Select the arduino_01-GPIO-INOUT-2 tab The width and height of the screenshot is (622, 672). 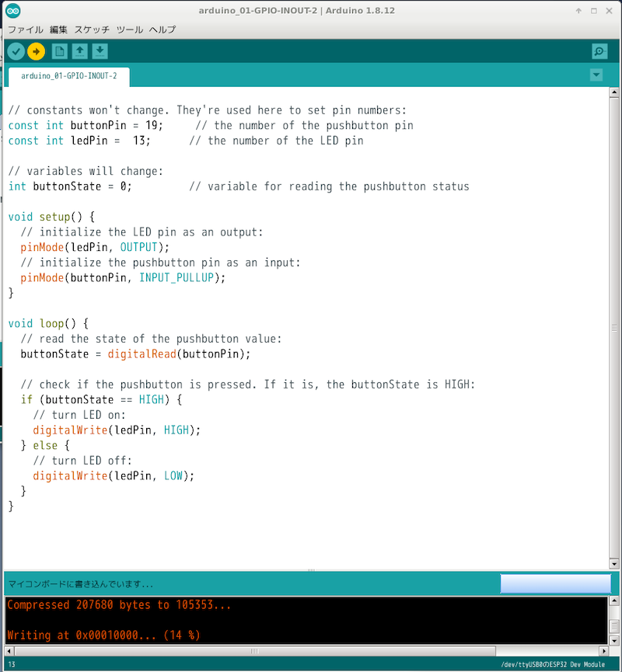[69, 76]
